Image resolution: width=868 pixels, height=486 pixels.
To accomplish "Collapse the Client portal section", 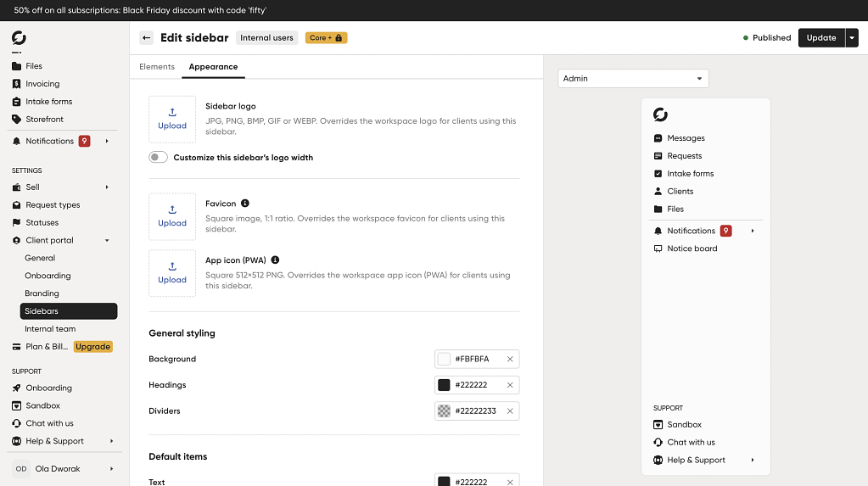I will pyautogui.click(x=107, y=240).
